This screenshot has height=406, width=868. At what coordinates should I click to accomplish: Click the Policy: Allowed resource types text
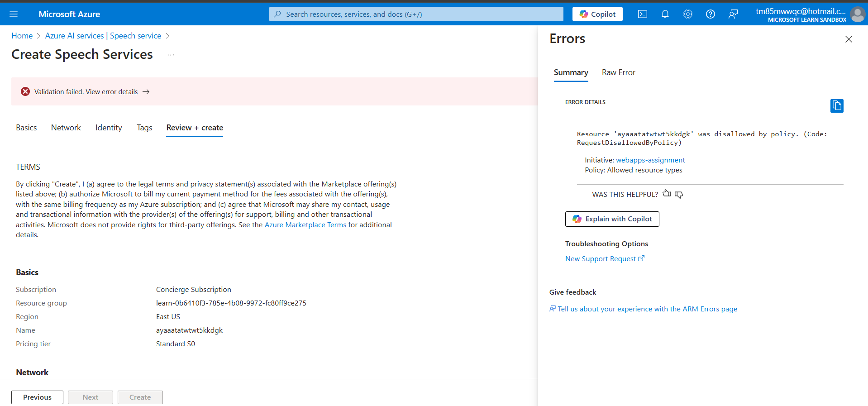point(634,170)
